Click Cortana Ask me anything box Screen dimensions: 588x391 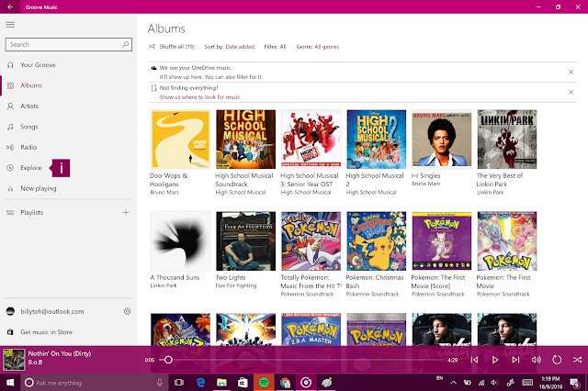(95, 383)
